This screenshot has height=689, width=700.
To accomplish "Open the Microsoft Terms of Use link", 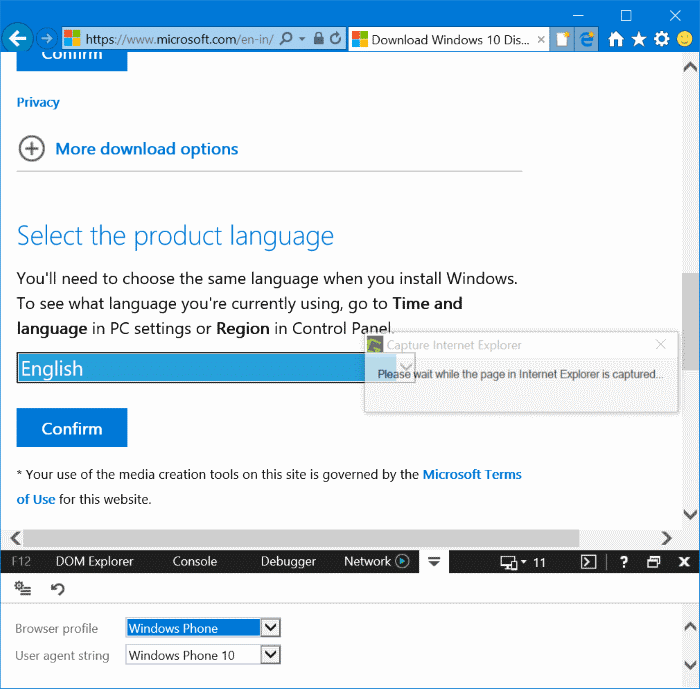I will pyautogui.click(x=472, y=474).
